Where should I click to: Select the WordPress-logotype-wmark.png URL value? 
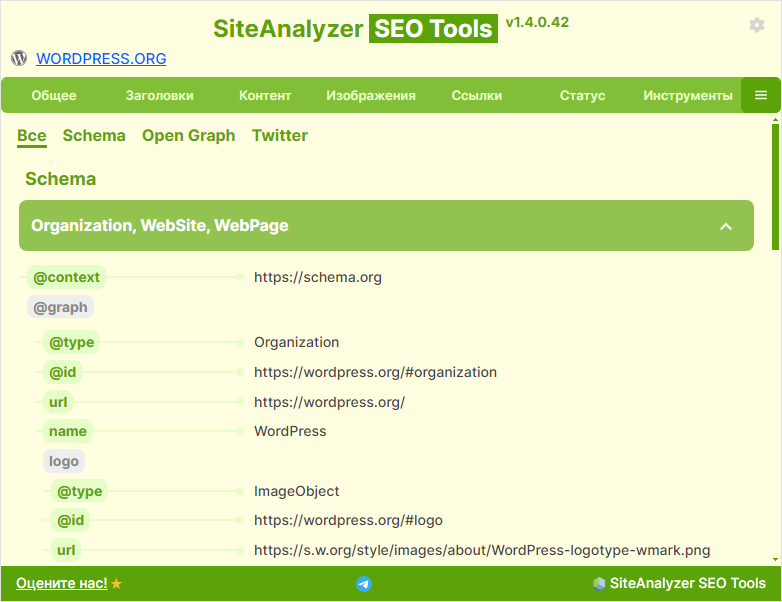point(482,550)
